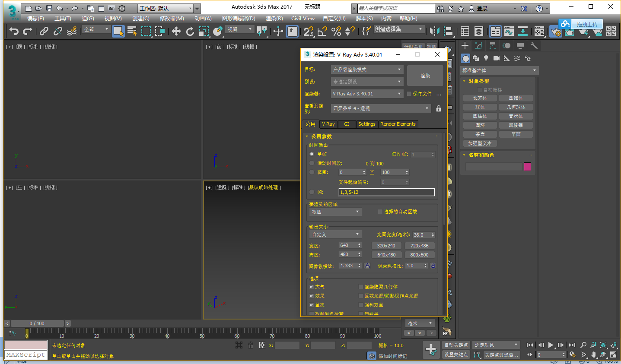The image size is (621, 364).
Task: Activate the Select and Move tool
Action: click(176, 31)
